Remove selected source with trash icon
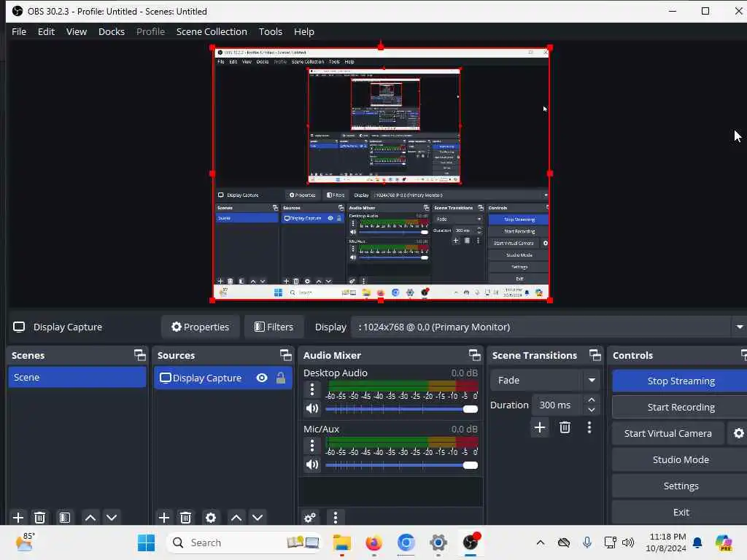The height and width of the screenshot is (560, 747). (x=186, y=518)
